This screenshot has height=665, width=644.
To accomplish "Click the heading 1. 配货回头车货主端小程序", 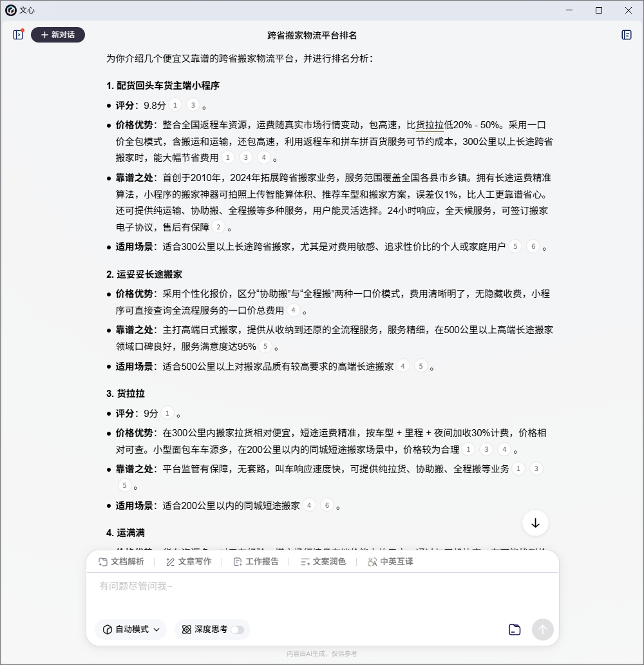I will pyautogui.click(x=163, y=86).
